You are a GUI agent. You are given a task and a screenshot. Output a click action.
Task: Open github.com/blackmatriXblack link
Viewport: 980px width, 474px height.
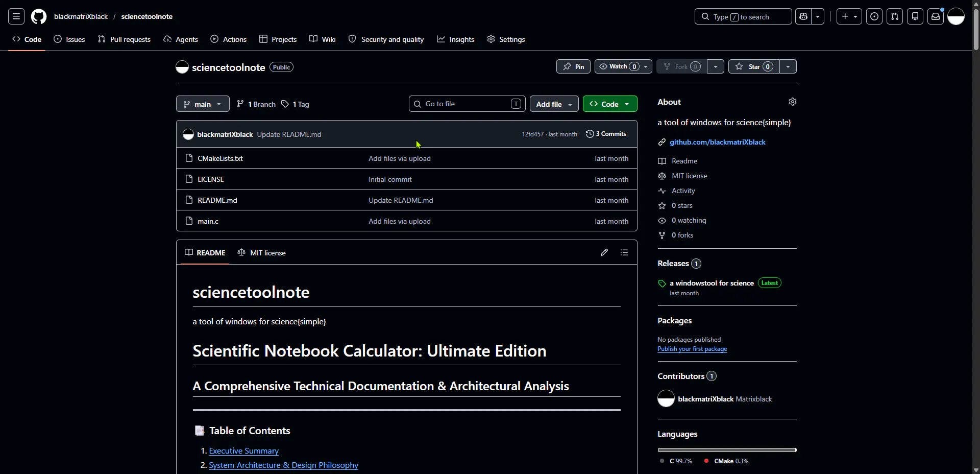tap(718, 142)
